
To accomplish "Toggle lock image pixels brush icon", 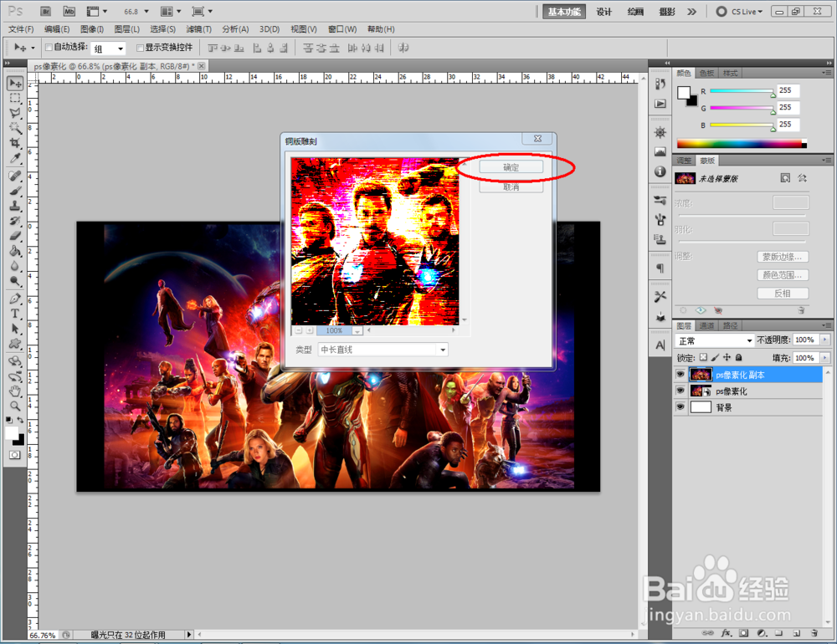I will [715, 357].
